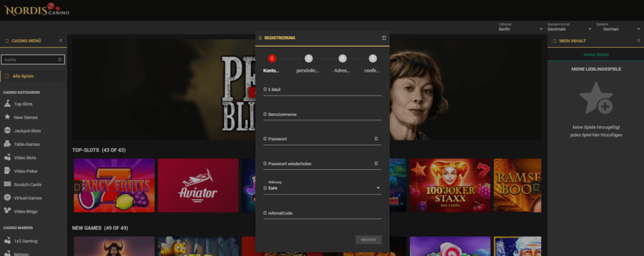Open the 1x2 Gaming brand link

pyautogui.click(x=25, y=241)
